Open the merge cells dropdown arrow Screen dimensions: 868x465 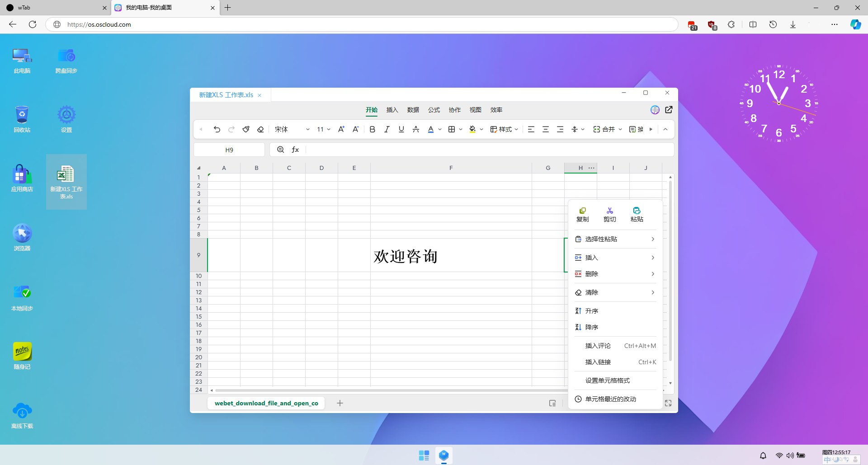(x=620, y=129)
